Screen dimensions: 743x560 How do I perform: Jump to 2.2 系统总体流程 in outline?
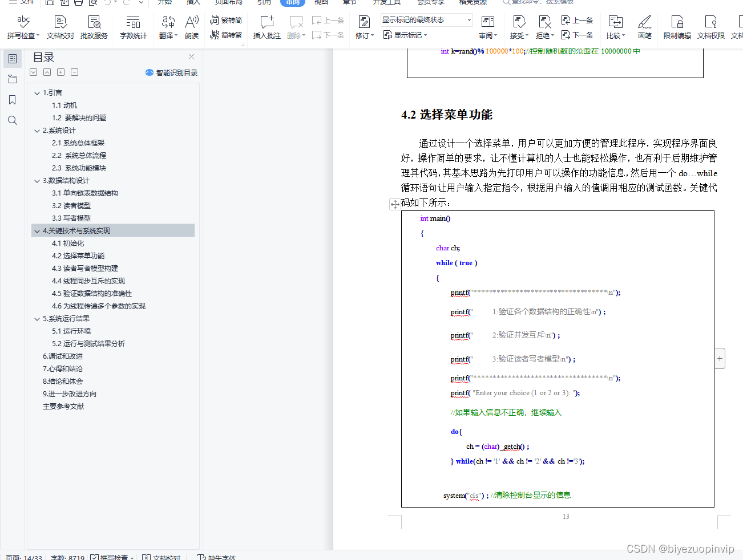click(x=79, y=156)
